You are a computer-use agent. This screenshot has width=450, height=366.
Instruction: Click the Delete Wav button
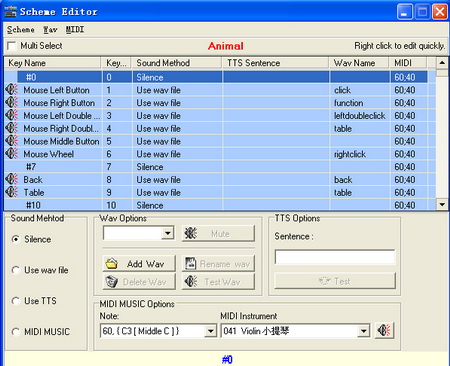point(139,282)
